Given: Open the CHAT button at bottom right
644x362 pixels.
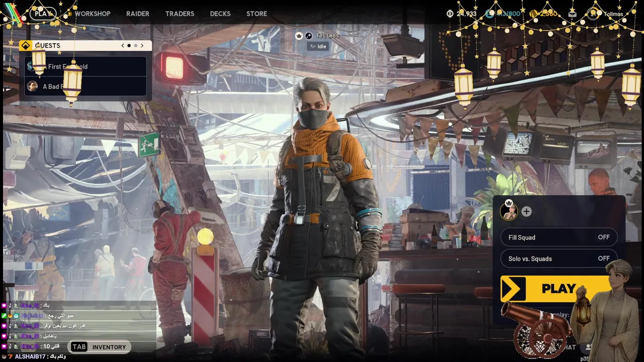Looking at the screenshot, I should (569, 347).
